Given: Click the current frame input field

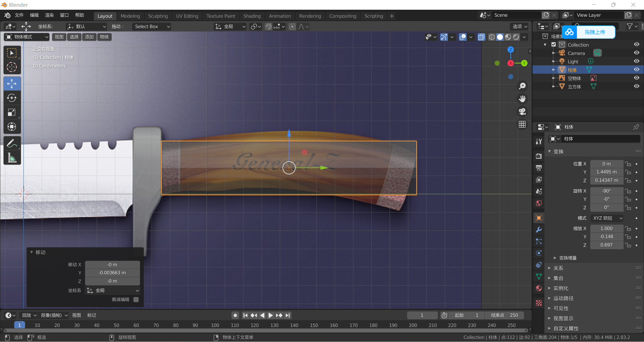Looking at the screenshot, I should (x=422, y=315).
